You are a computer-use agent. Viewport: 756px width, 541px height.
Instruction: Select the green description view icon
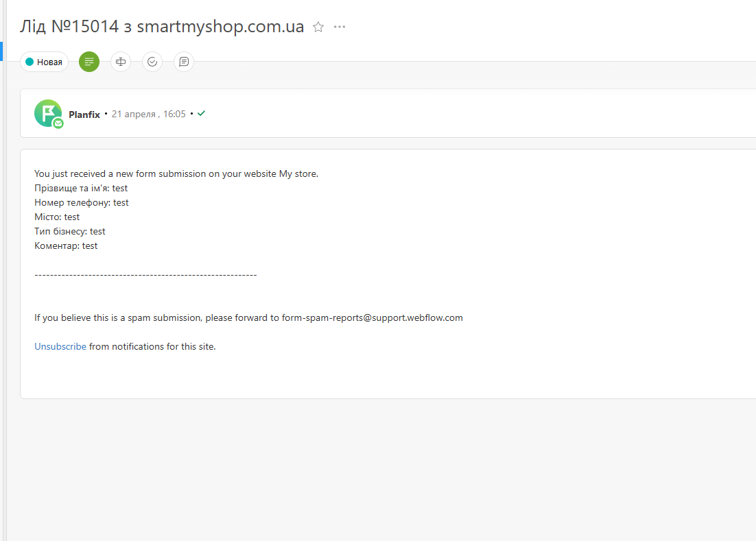coord(89,62)
